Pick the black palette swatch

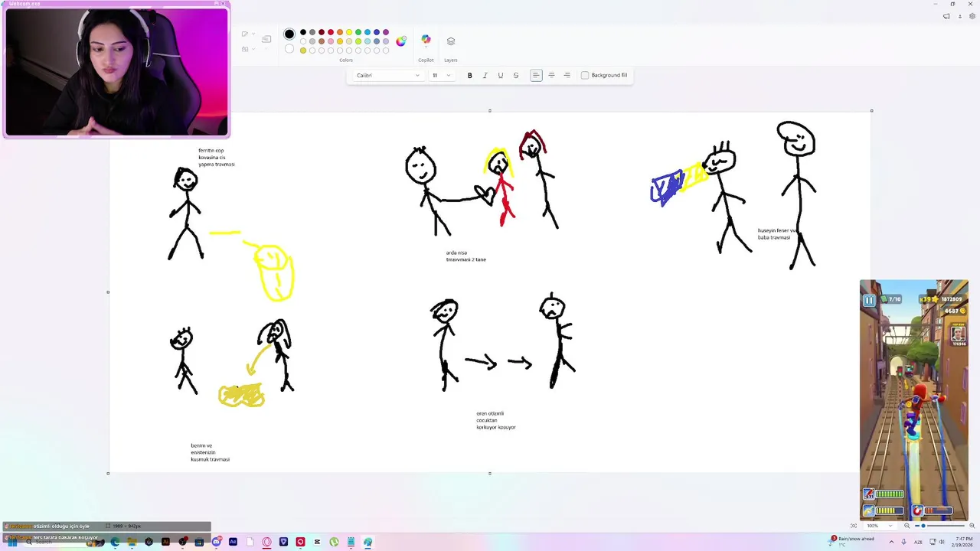pyautogui.click(x=303, y=32)
